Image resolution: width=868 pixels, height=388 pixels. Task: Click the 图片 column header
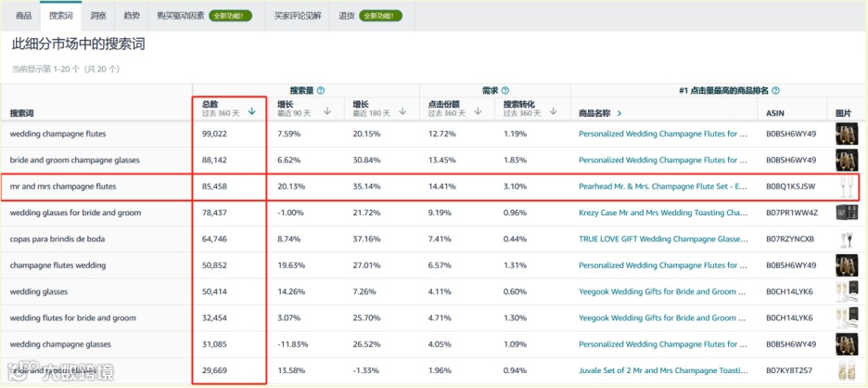click(x=843, y=113)
